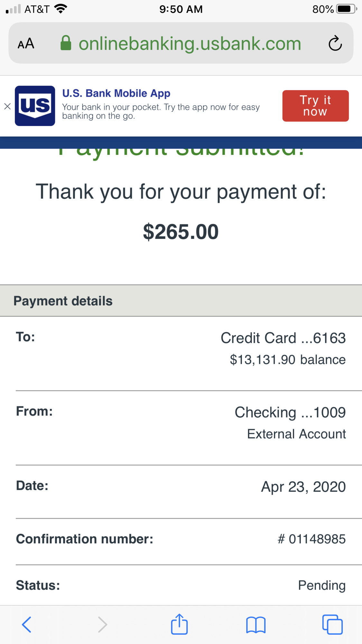Tap the U.S. Bank Mobile App title
Viewport: 362px width, 644px height.
[116, 93]
